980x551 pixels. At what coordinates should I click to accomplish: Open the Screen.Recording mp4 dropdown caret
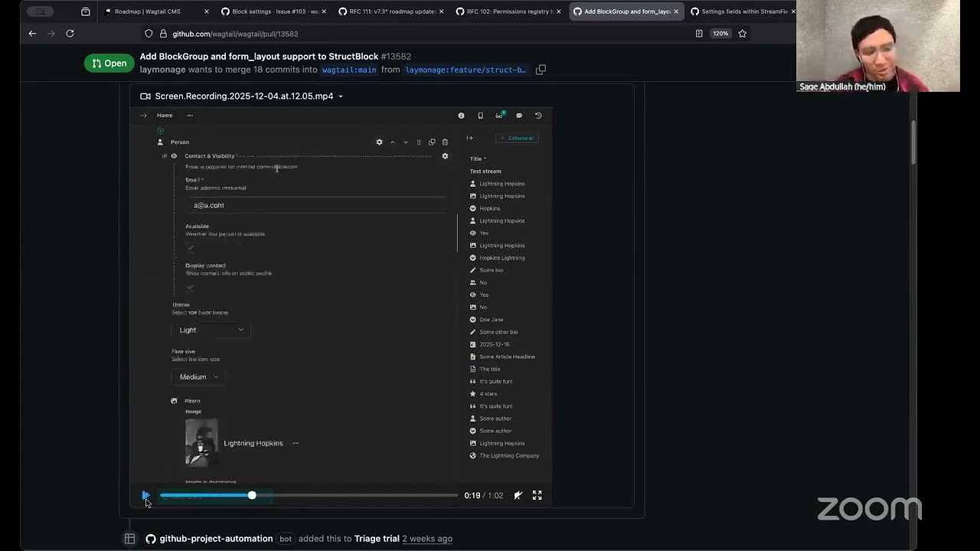341,96
